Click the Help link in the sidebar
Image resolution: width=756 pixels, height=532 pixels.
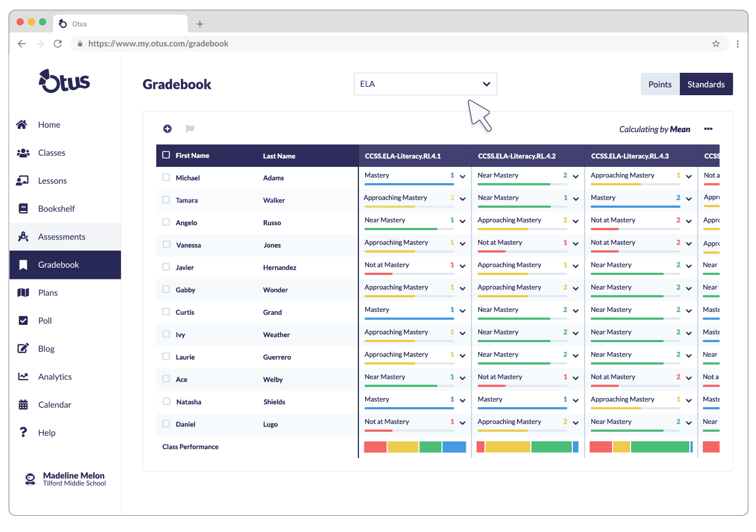[46, 432]
